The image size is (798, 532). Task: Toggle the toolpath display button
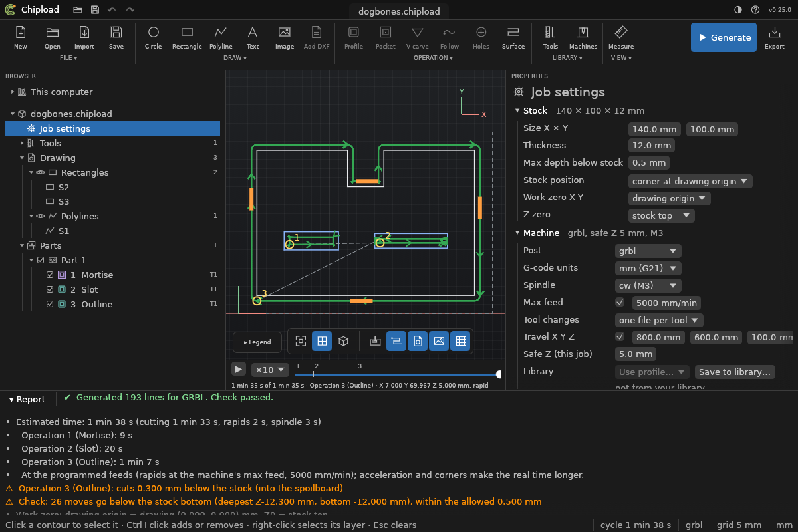[396, 341]
